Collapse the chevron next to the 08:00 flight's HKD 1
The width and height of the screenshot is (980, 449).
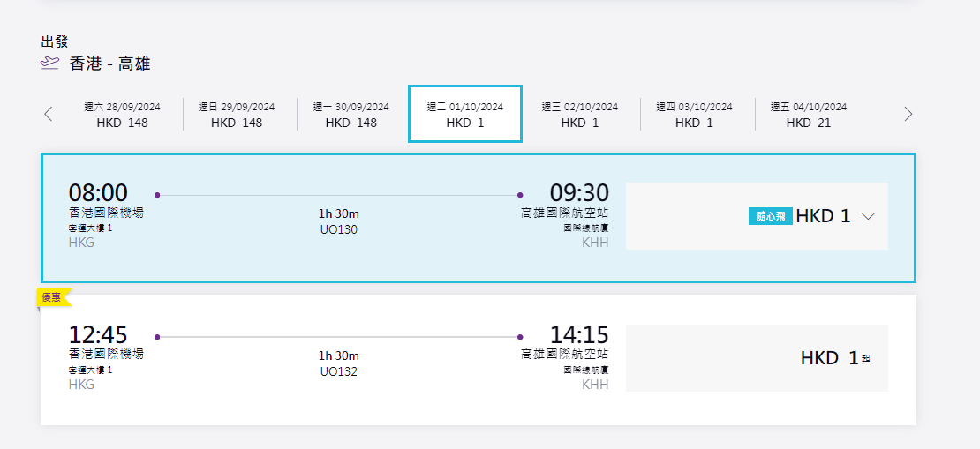click(868, 216)
